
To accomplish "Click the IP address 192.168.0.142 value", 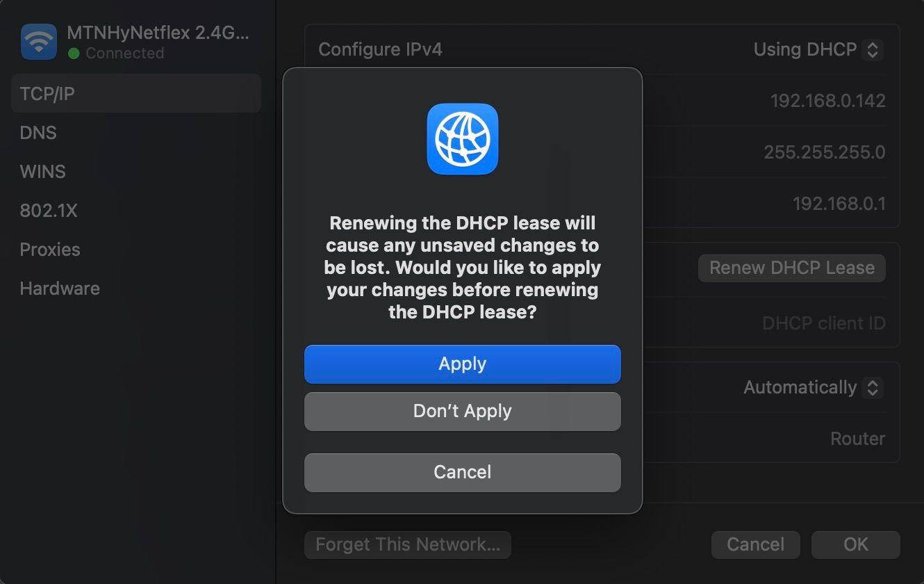I will pyautogui.click(x=827, y=102).
